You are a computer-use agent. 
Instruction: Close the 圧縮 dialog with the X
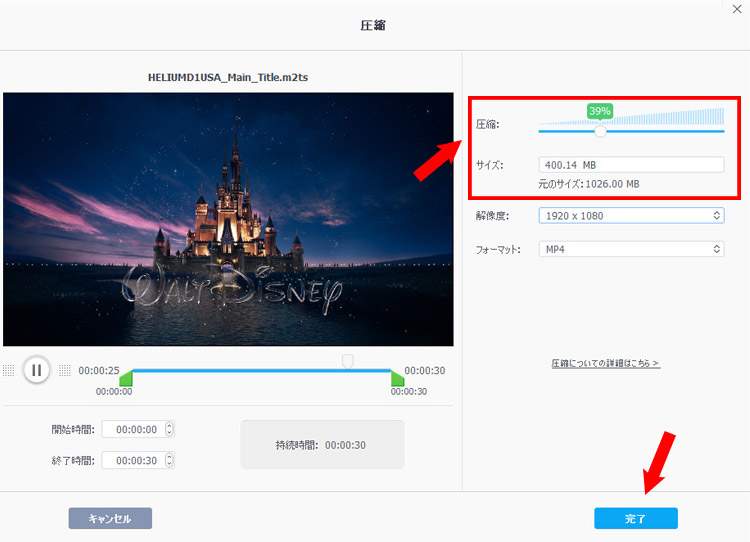tap(737, 9)
